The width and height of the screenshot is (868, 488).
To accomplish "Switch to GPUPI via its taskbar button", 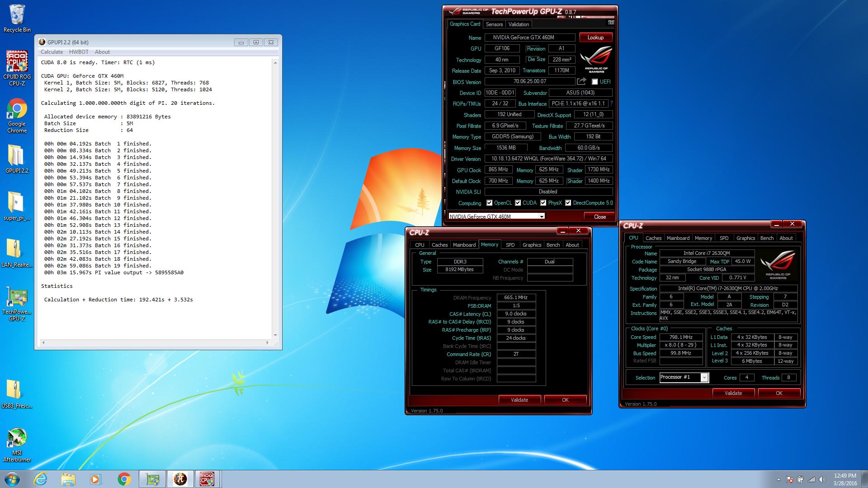I will [180, 479].
